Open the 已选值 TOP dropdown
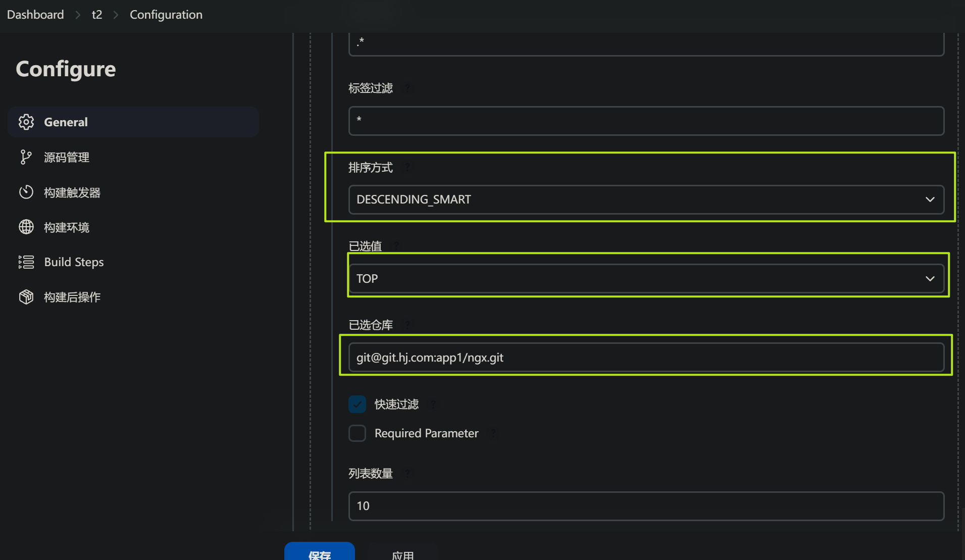 pos(646,278)
